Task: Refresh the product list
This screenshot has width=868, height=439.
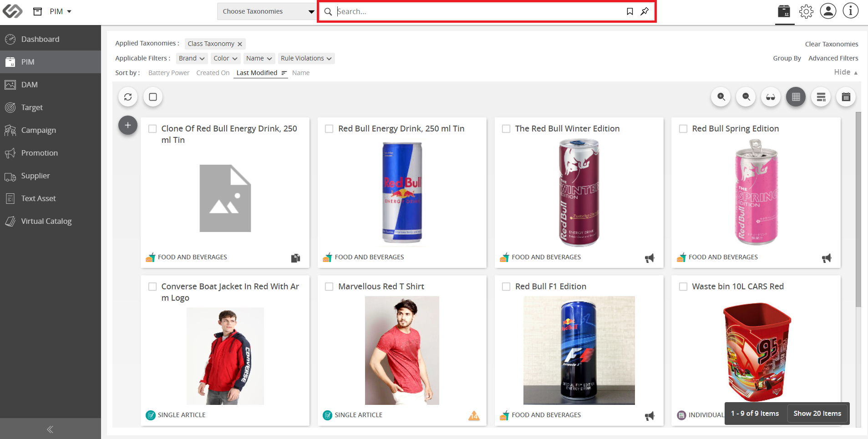Action: pos(128,97)
